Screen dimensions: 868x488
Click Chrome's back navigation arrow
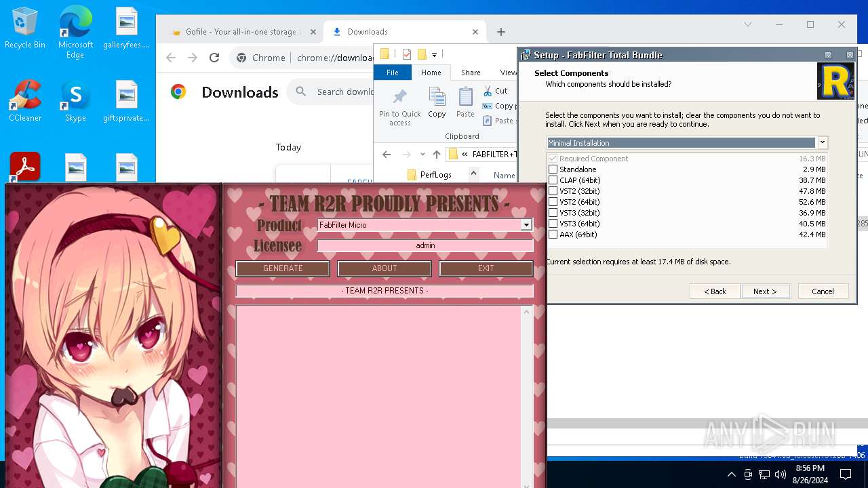[171, 58]
